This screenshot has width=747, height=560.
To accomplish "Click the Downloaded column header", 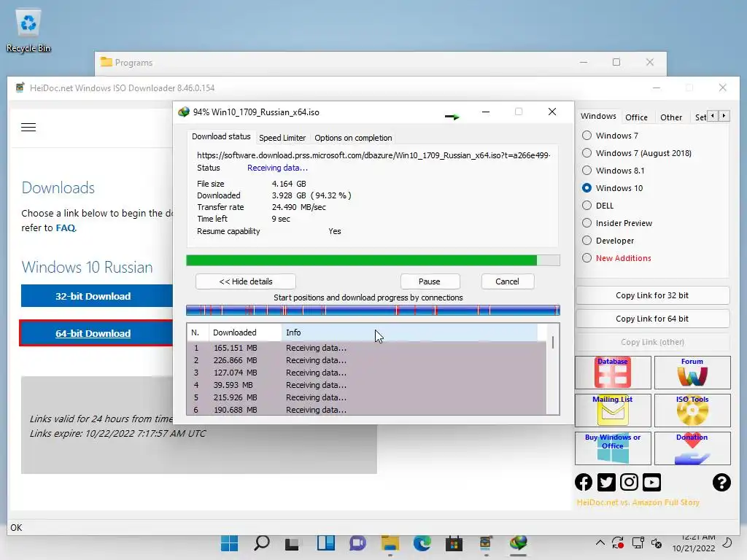I will click(245, 332).
